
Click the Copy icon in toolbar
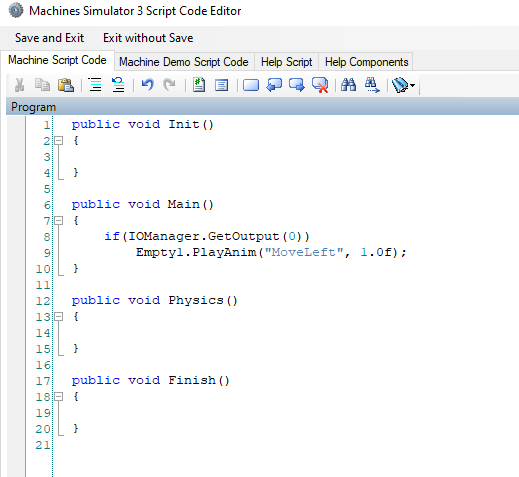click(x=42, y=85)
